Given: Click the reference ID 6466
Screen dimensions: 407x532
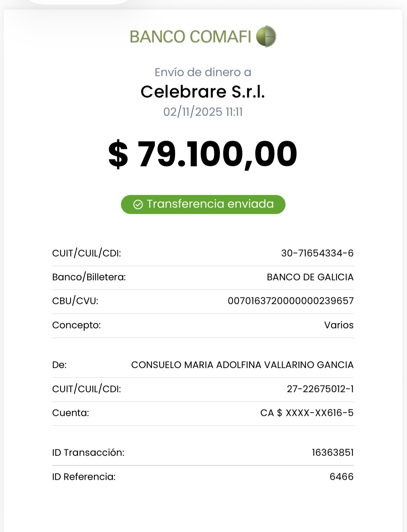Looking at the screenshot, I should coord(341,477).
